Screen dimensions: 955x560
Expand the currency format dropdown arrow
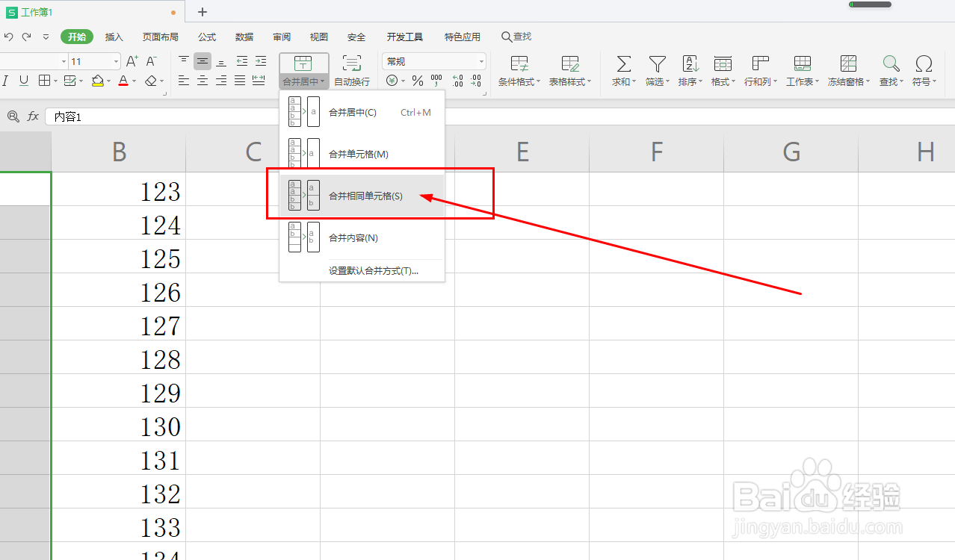click(404, 81)
